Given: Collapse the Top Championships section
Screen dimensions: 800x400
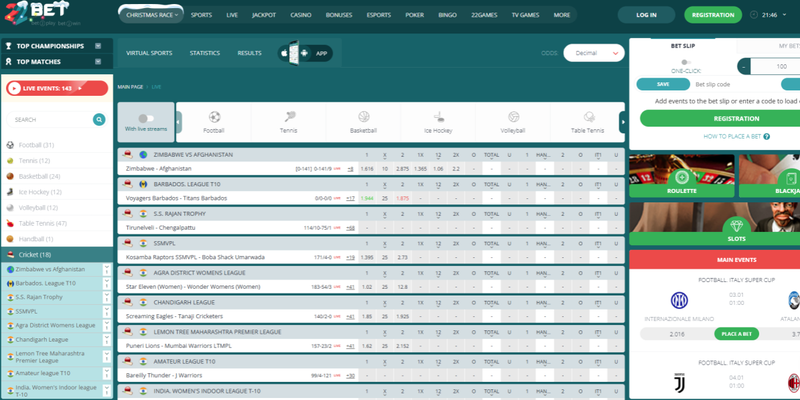Looking at the screenshot, I should click(x=98, y=46).
